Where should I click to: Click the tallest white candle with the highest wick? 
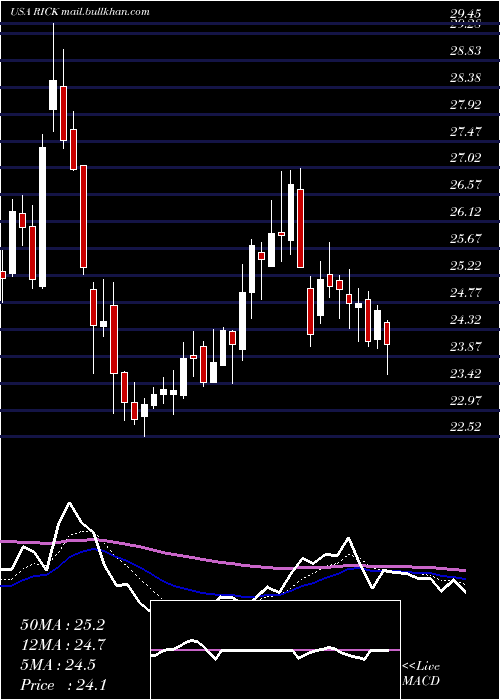(x=53, y=95)
